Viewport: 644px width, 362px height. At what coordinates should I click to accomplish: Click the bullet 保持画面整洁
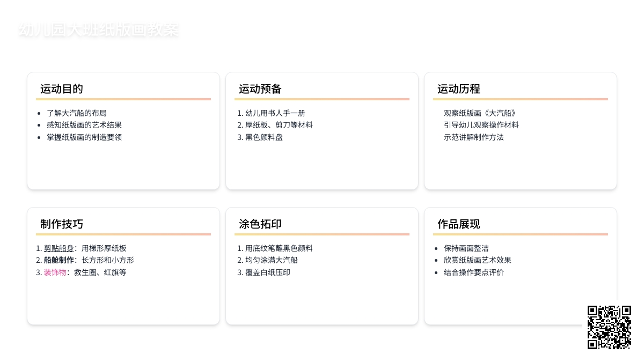466,248
